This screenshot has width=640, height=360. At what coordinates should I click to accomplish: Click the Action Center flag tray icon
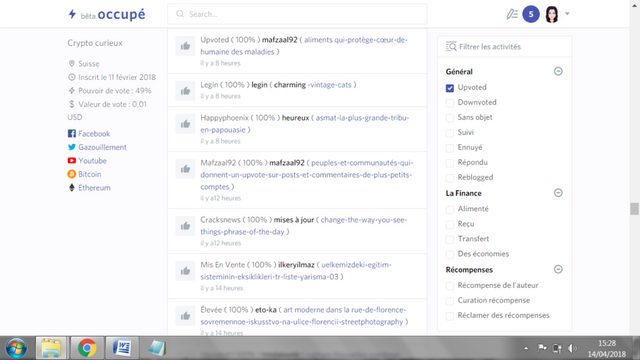(x=542, y=348)
